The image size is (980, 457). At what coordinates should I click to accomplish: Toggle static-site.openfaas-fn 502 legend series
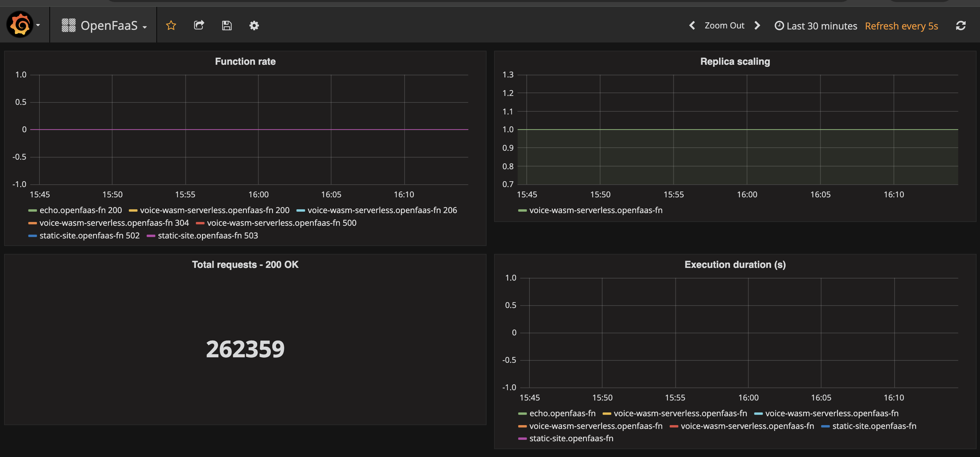(89, 236)
